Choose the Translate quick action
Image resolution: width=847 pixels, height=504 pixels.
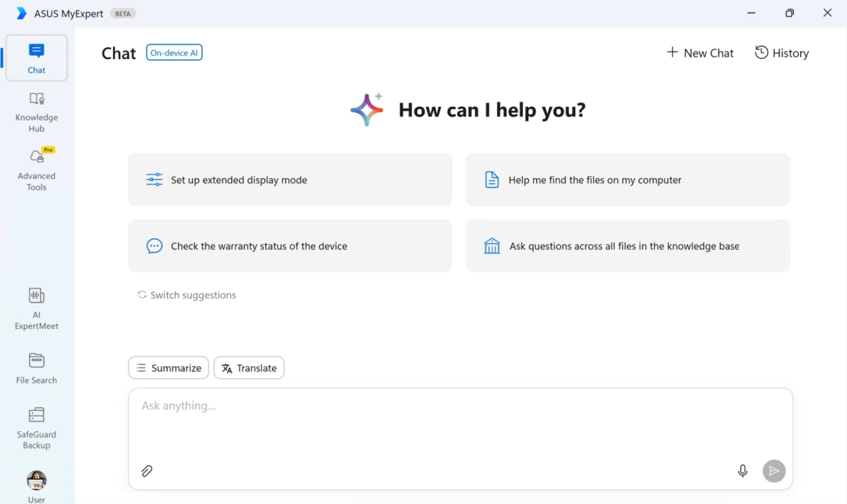pyautogui.click(x=249, y=368)
